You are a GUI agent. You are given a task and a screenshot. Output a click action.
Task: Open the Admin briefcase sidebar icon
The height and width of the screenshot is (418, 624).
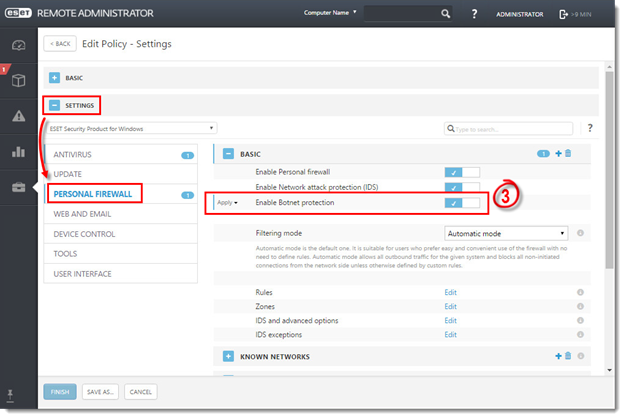click(x=18, y=187)
